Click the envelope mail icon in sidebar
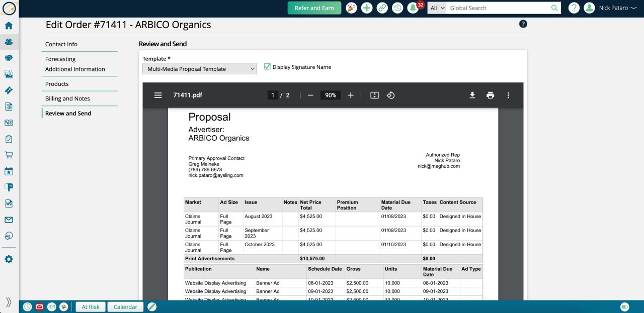 [8, 219]
